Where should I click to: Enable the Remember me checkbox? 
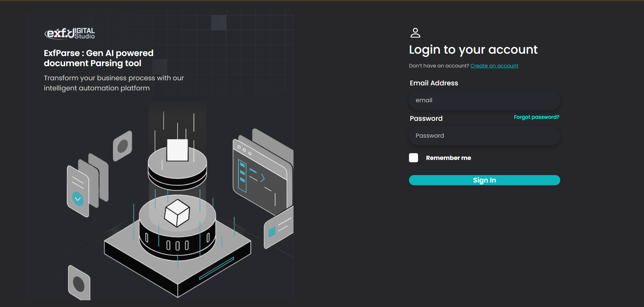413,158
